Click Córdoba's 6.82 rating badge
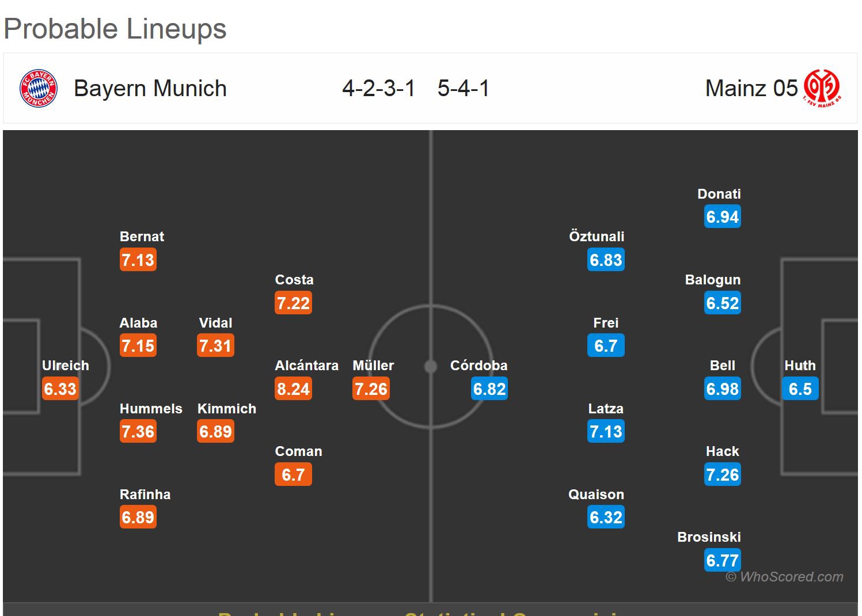The height and width of the screenshot is (616, 862). (x=489, y=389)
